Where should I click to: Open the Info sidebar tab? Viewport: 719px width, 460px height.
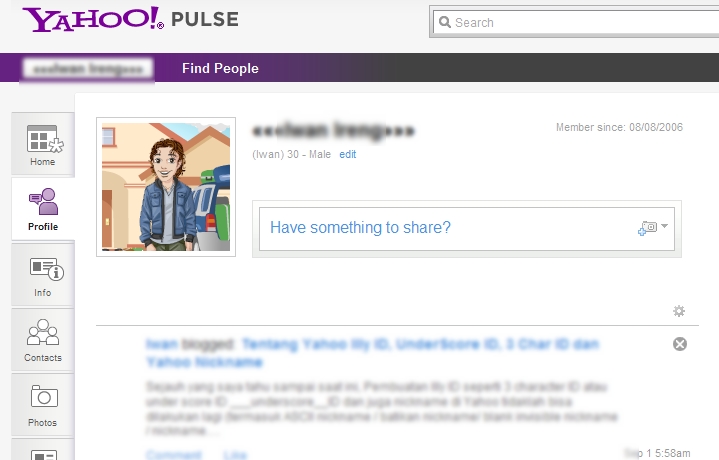(x=43, y=275)
